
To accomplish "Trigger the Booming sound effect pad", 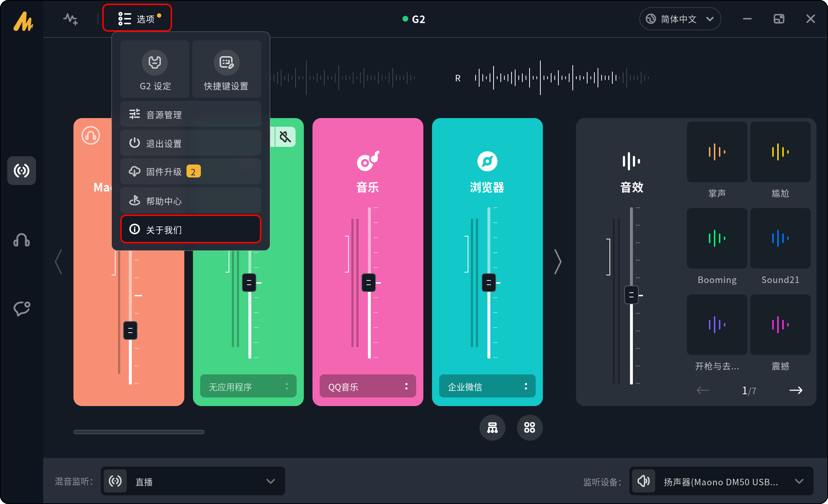I will [717, 238].
